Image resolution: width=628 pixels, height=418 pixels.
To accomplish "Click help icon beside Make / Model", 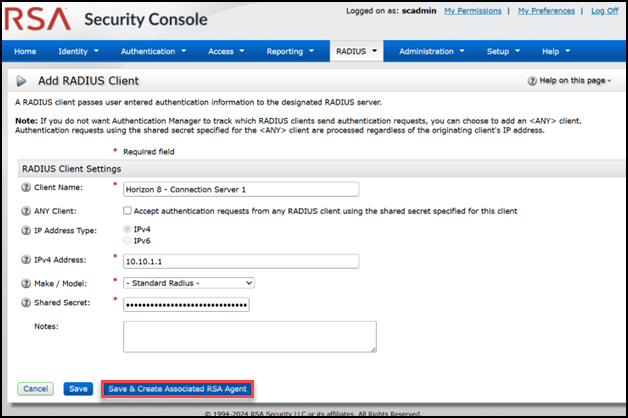I will pyautogui.click(x=25, y=282).
